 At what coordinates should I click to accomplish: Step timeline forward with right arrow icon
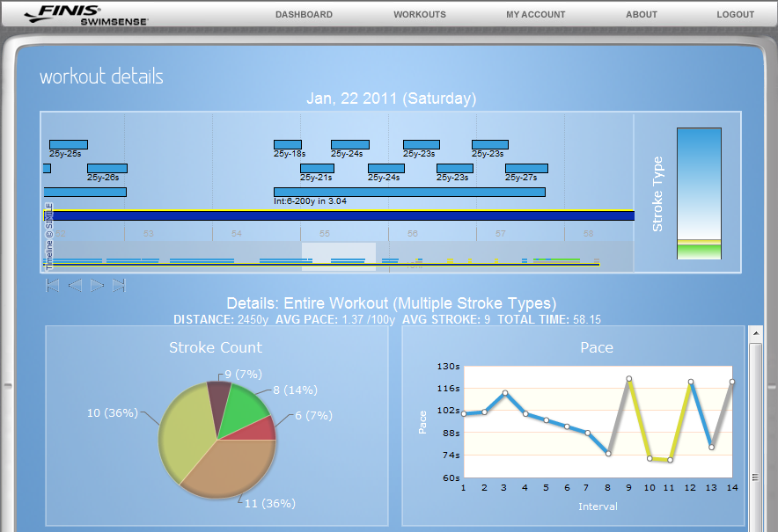tap(97, 286)
